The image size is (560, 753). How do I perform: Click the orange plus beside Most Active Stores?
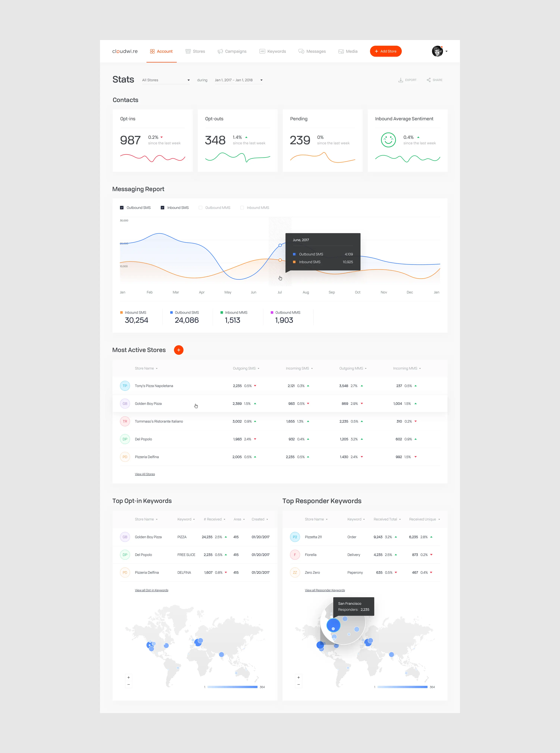point(179,350)
